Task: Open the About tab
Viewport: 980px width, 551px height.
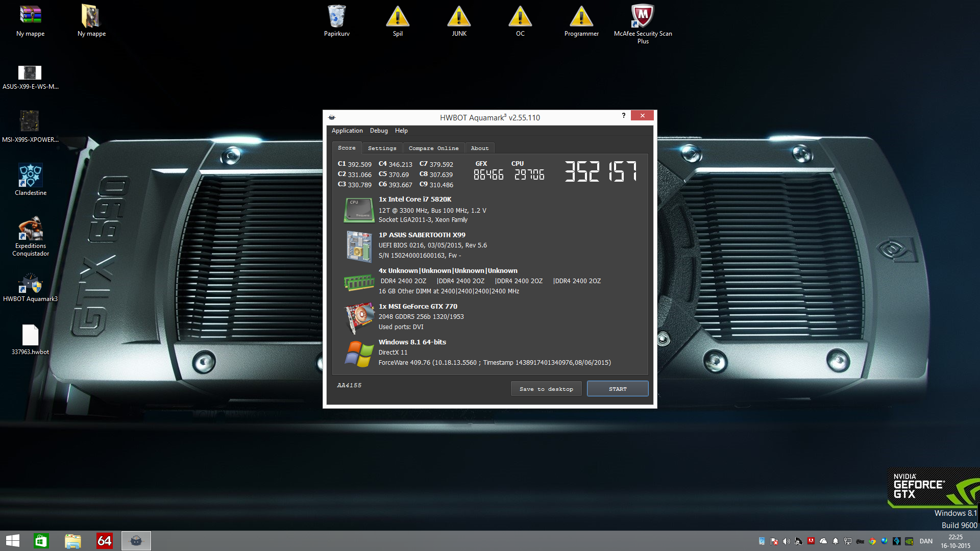Action: coord(479,148)
